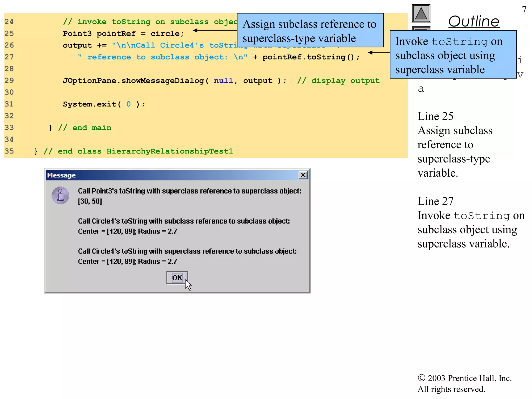Viewport: 532px width, 399px height.
Task: Click the 'end class HierarchyRelationshipTest1' comment
Action: pyautogui.click(x=138, y=151)
